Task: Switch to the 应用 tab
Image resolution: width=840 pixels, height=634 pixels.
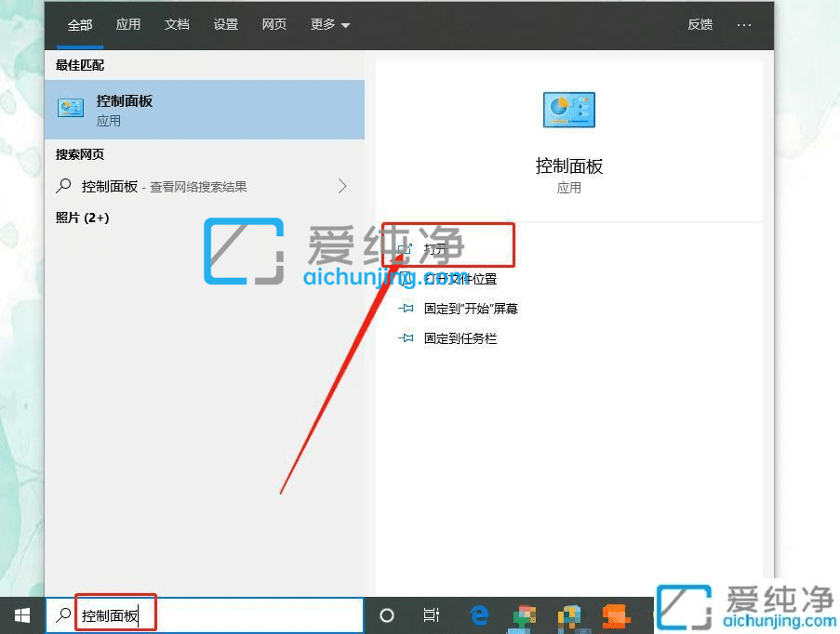Action: pyautogui.click(x=128, y=24)
